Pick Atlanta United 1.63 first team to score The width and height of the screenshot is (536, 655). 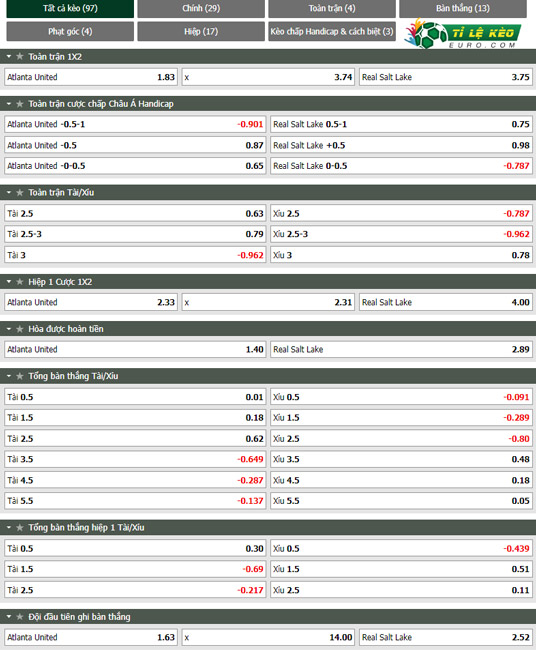click(91, 637)
